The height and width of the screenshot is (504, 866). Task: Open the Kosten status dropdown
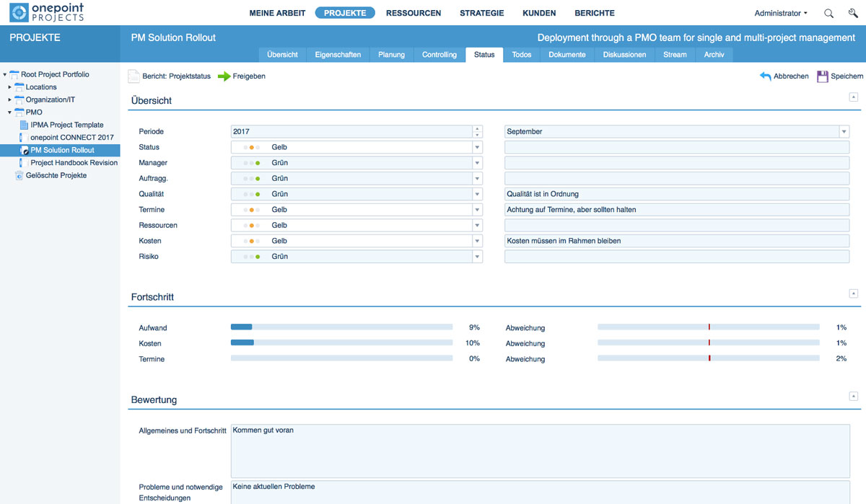point(476,241)
